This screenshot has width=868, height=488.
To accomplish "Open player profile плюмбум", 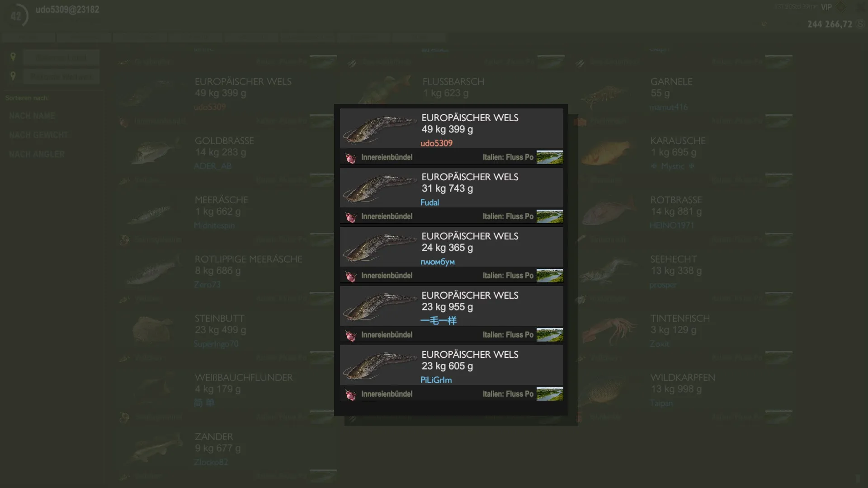I will pyautogui.click(x=437, y=262).
